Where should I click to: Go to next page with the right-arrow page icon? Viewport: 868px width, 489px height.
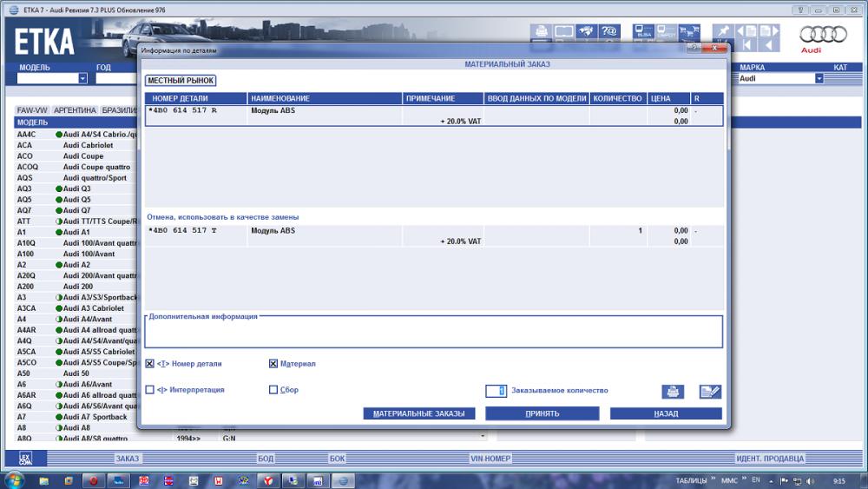(769, 31)
